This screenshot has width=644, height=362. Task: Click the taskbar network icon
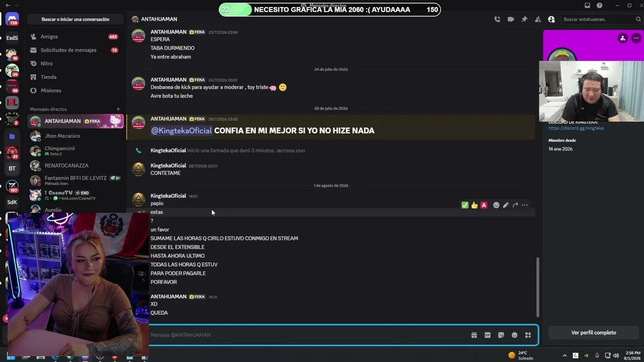(x=607, y=355)
